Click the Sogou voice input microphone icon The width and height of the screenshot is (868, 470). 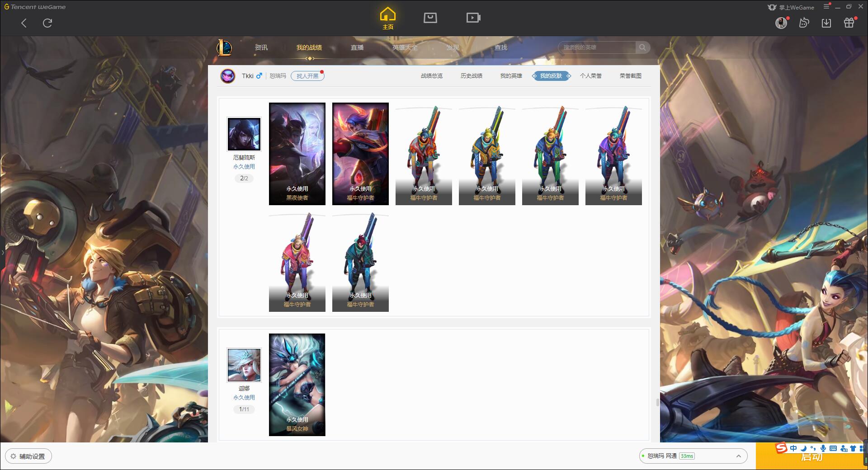click(x=823, y=448)
